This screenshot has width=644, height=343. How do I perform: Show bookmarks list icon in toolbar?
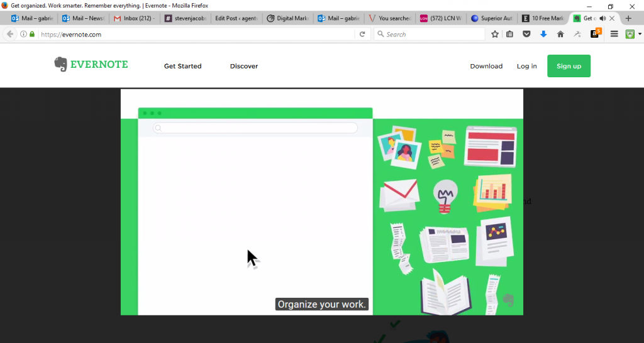(x=509, y=35)
